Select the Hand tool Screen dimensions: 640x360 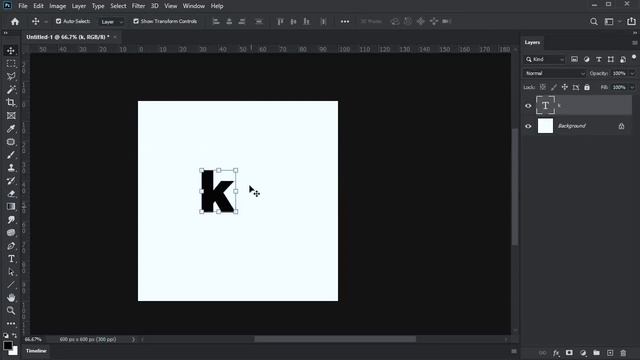coord(11,298)
